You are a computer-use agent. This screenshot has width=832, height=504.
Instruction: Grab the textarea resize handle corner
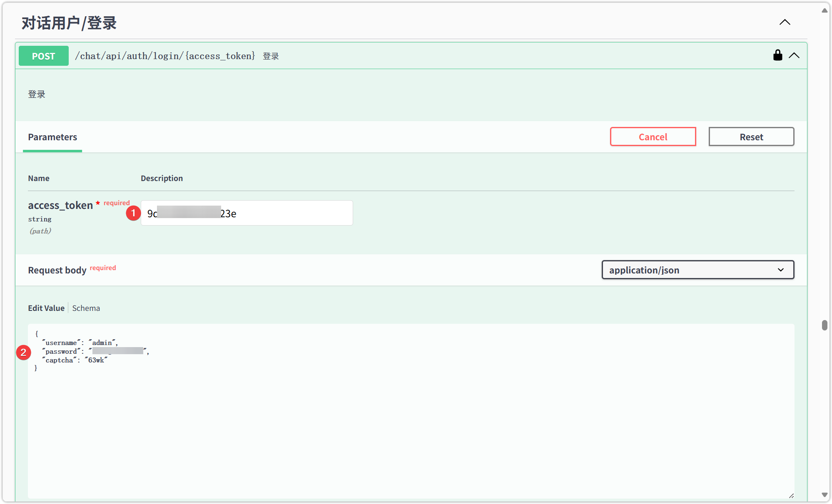click(x=791, y=495)
